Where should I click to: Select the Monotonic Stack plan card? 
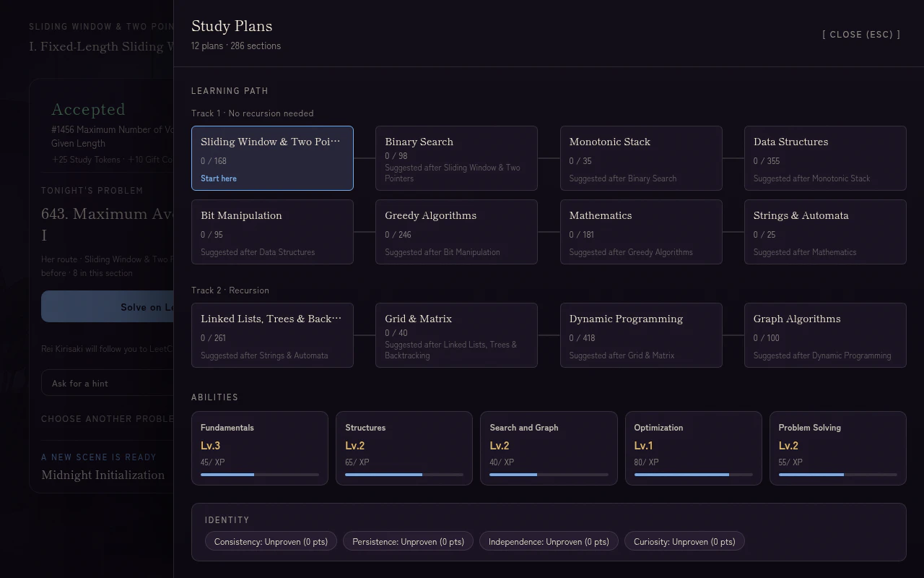(x=641, y=158)
